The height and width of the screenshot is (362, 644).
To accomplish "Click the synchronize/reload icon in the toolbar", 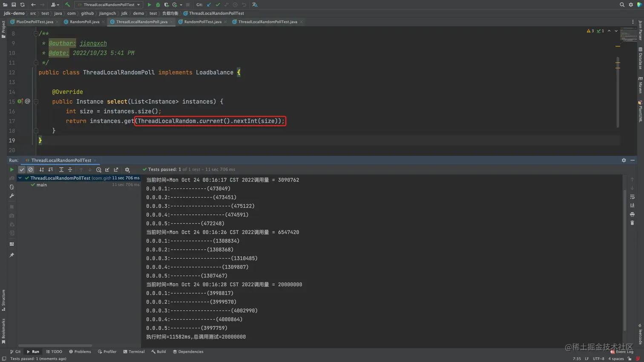I will pyautogui.click(x=23, y=5).
